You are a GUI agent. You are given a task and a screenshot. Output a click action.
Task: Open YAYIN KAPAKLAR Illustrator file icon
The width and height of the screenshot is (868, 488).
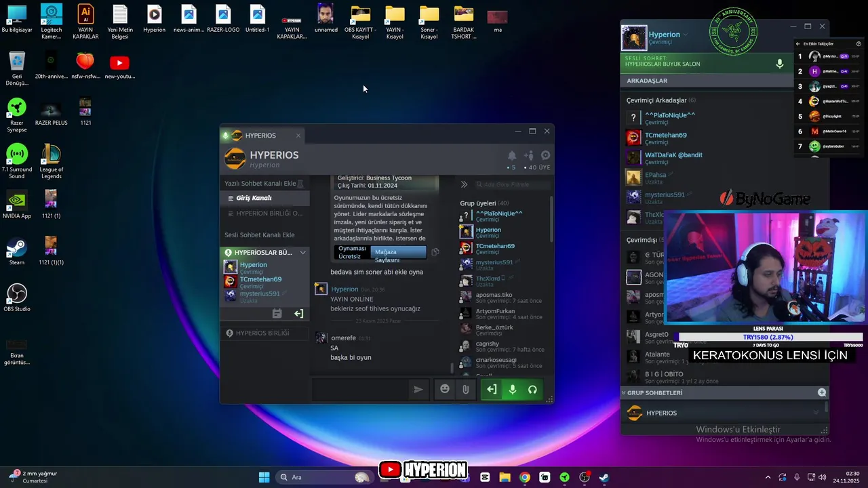click(x=85, y=22)
